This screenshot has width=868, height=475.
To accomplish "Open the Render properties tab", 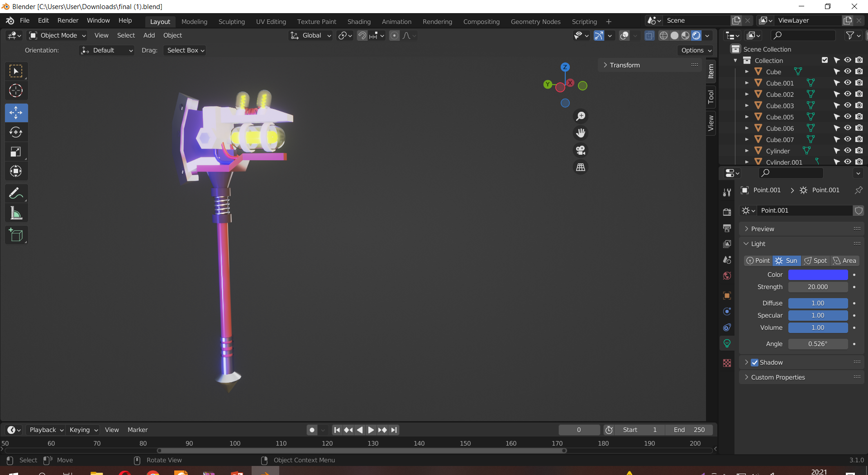I will click(727, 212).
